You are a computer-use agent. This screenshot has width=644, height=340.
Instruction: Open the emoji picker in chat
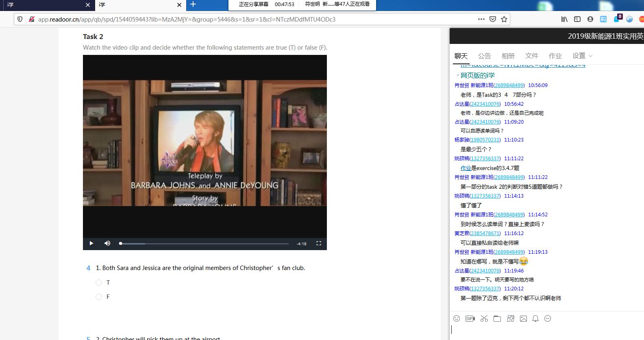(x=457, y=318)
